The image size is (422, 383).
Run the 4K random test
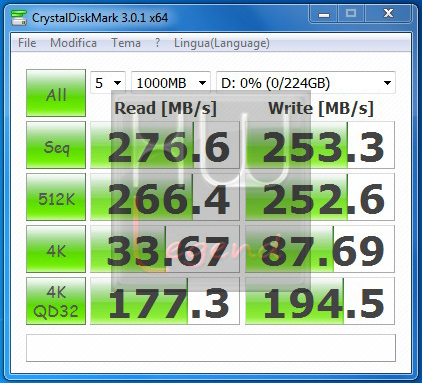coord(56,249)
